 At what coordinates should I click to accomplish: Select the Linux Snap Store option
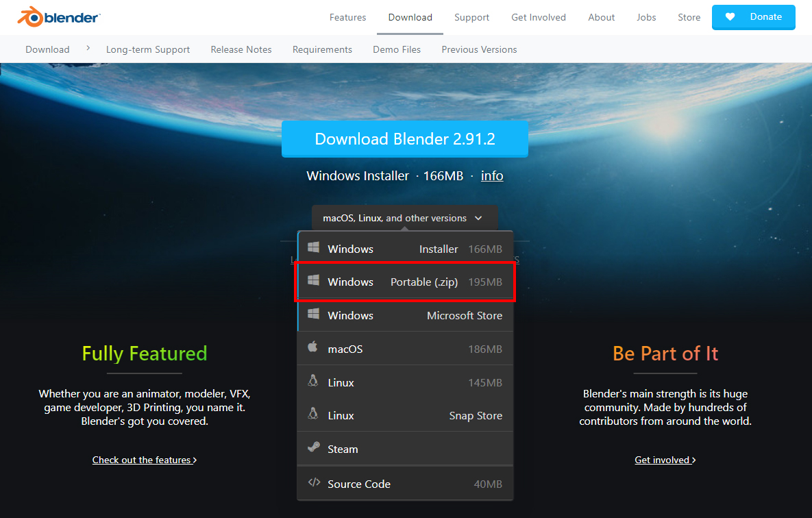405,415
